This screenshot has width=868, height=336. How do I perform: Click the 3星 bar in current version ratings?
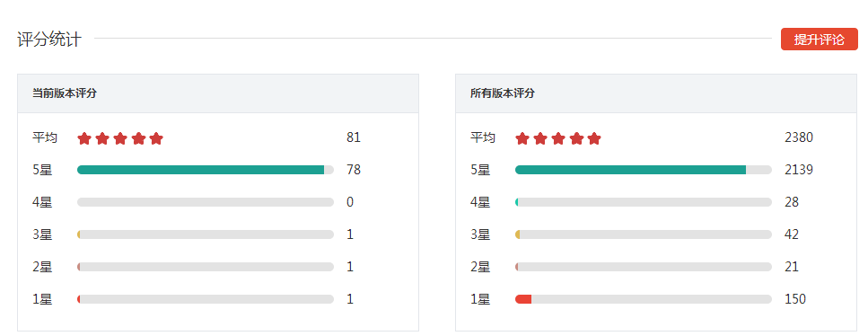[x=206, y=234]
